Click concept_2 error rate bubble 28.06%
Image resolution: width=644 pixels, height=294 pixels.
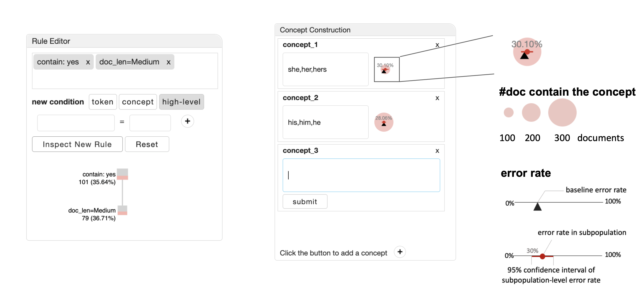click(384, 122)
